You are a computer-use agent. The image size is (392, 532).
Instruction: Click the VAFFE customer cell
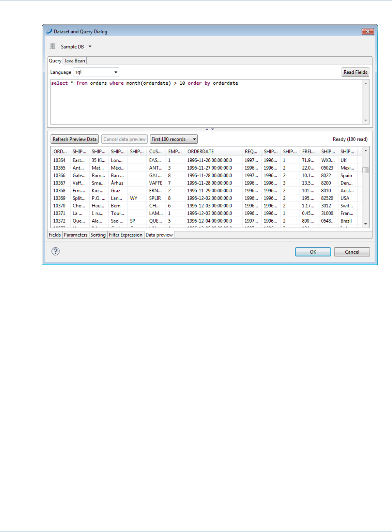point(156,183)
